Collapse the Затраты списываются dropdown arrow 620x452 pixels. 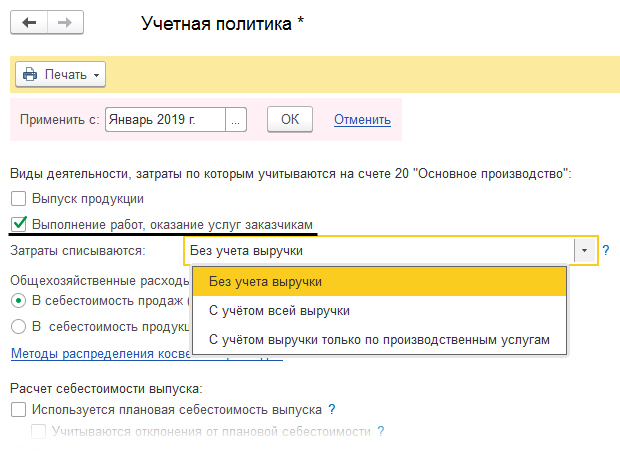coord(582,251)
